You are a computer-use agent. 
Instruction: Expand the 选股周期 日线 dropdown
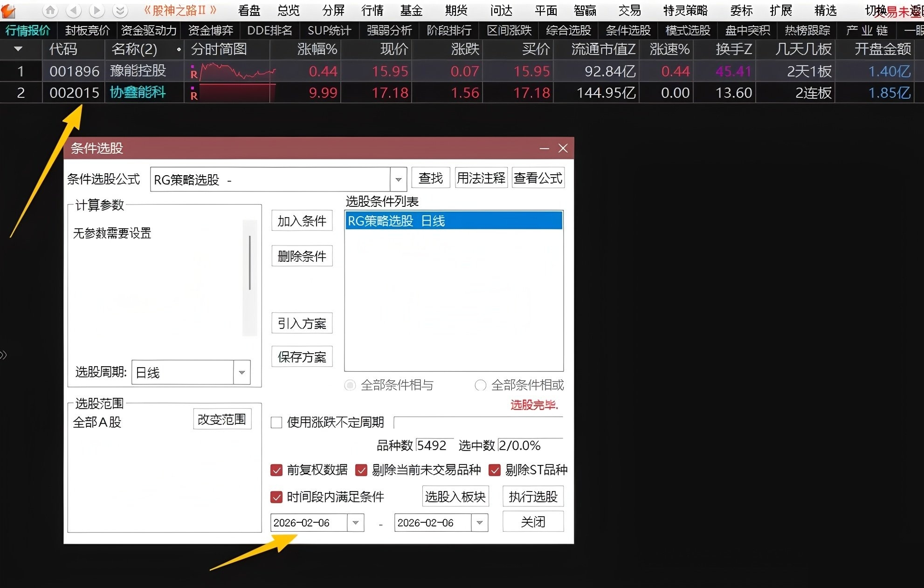click(x=241, y=372)
